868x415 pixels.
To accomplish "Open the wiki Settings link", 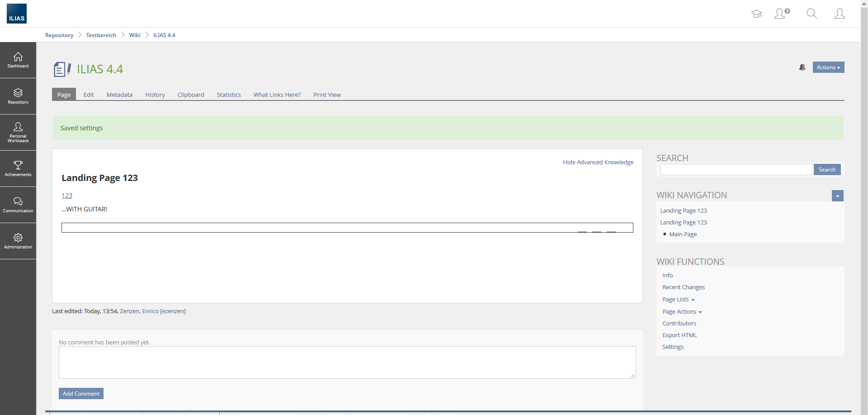I will coord(673,347).
